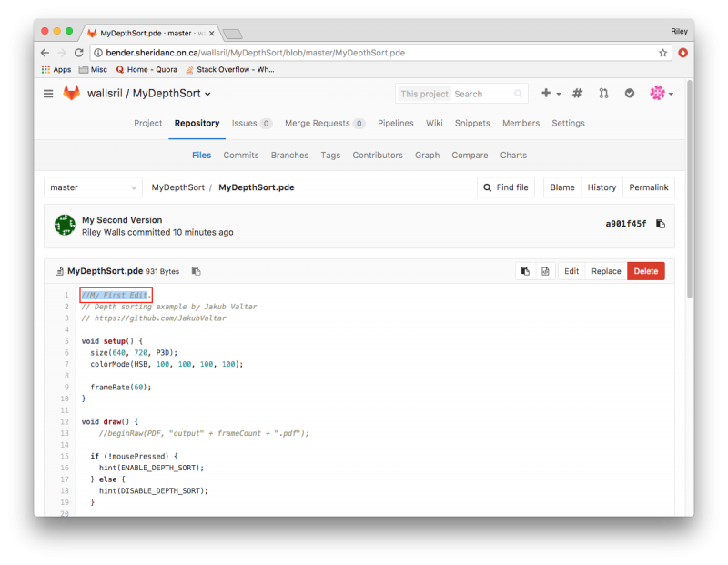The height and width of the screenshot is (565, 728).
Task: Open the raw file view icon
Action: pyautogui.click(x=545, y=271)
